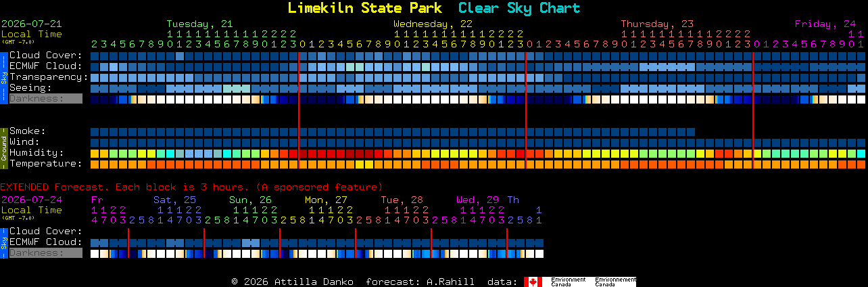Image resolution: width=868 pixels, height=287 pixels.
Task: Open the Humidity row label
Action: 37,153
